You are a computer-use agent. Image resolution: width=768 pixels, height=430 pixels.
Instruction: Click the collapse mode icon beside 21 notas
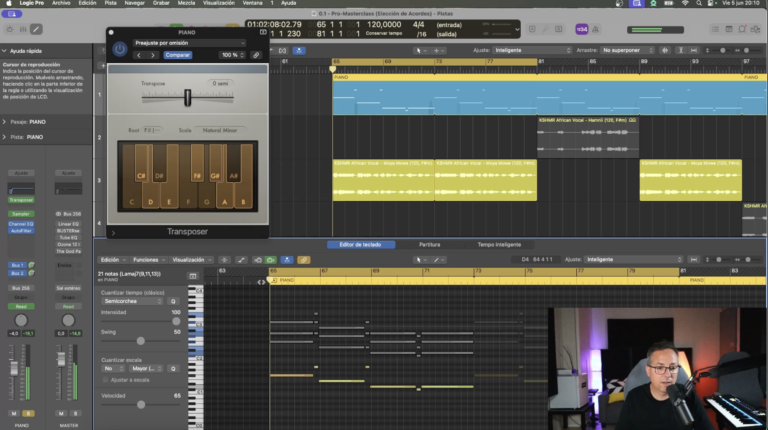pos(193,276)
